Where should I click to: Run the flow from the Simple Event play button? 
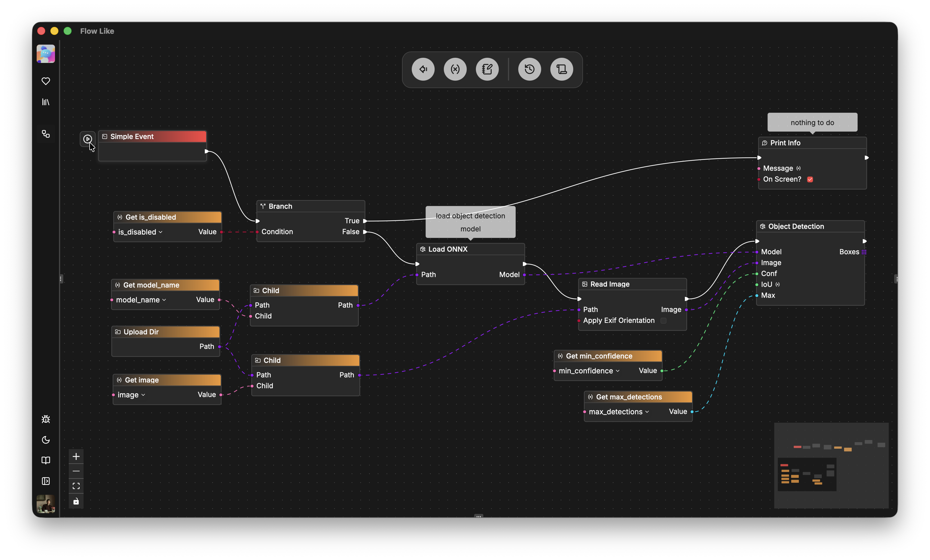pyautogui.click(x=88, y=139)
